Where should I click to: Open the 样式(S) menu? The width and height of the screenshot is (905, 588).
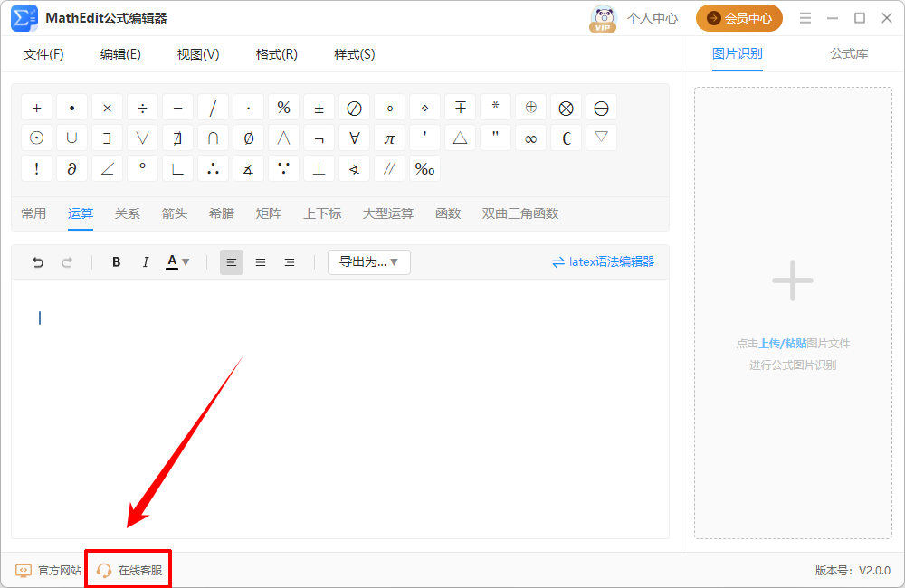[355, 54]
